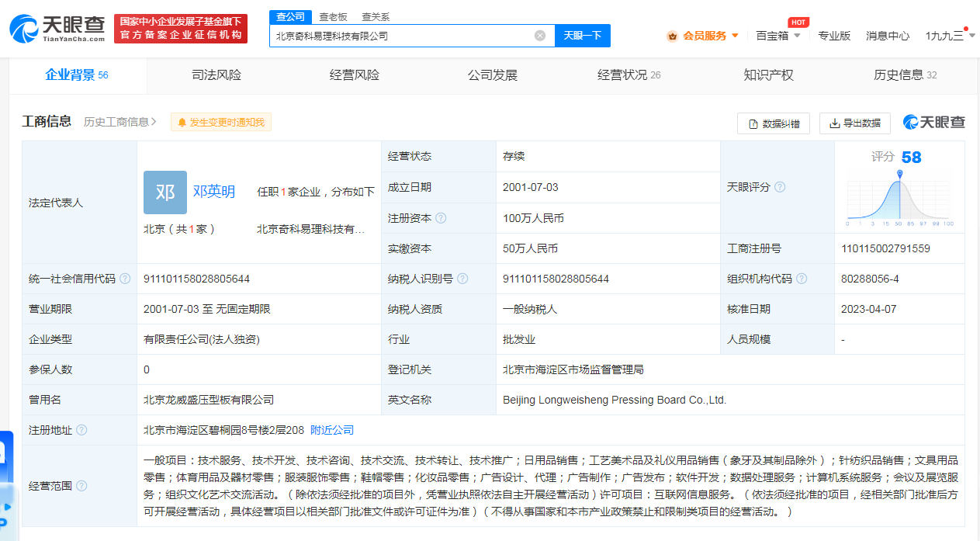Open the 司法风险 tab
980x541 pixels.
[216, 75]
